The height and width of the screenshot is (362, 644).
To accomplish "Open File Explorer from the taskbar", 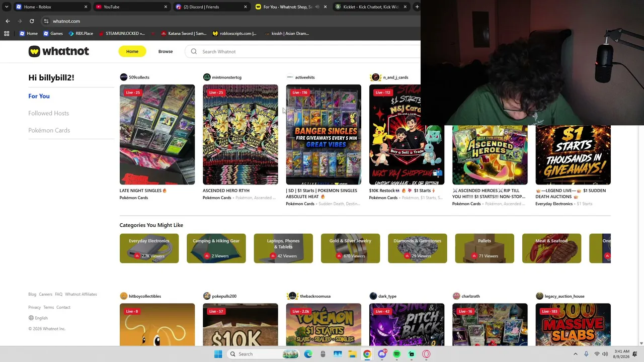I will point(352,354).
